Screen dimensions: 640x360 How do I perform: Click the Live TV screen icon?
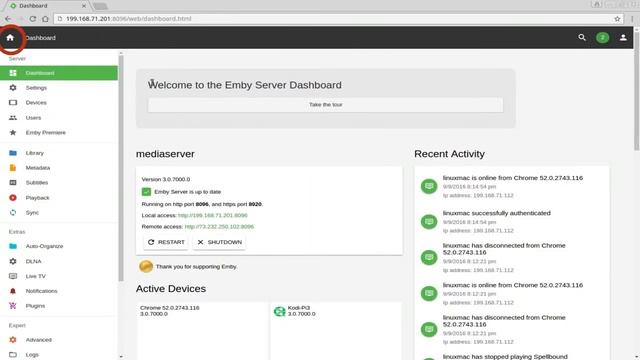click(13, 276)
